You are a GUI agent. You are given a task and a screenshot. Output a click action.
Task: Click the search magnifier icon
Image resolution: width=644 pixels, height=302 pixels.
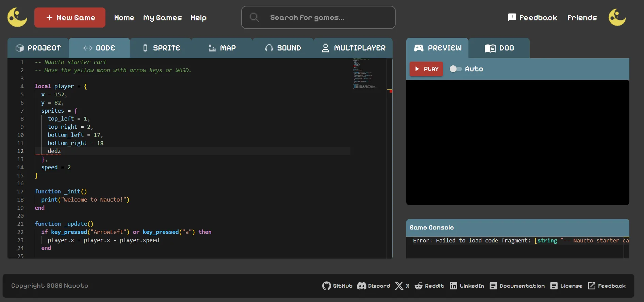254,17
